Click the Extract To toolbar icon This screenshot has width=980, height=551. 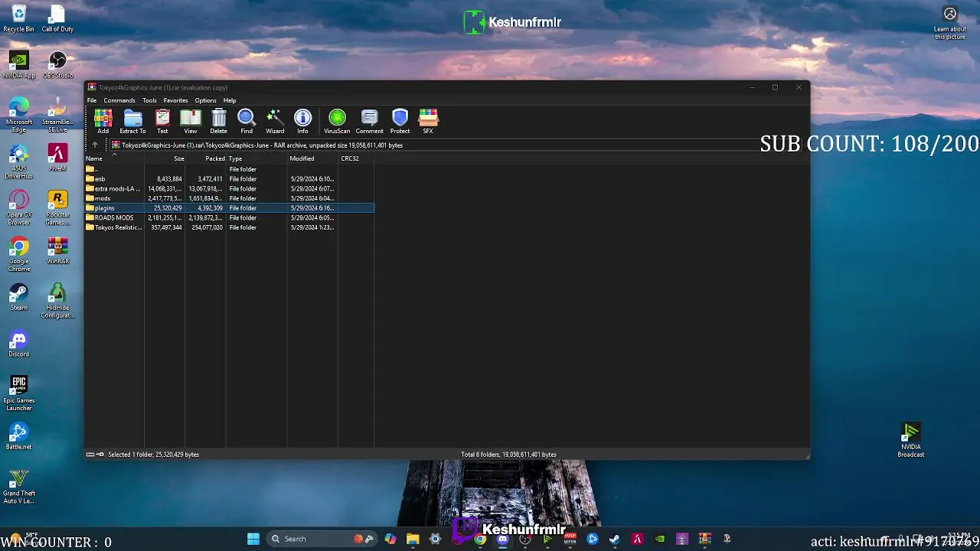132,121
